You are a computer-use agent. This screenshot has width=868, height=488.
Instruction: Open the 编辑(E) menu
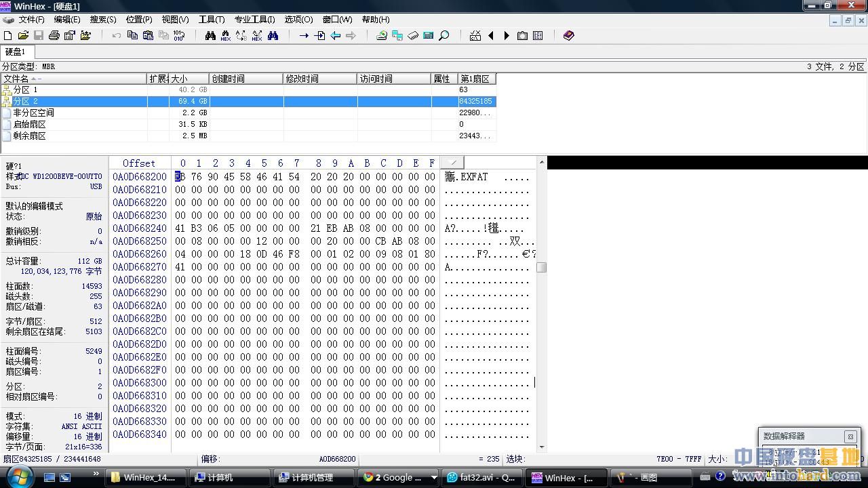click(67, 20)
